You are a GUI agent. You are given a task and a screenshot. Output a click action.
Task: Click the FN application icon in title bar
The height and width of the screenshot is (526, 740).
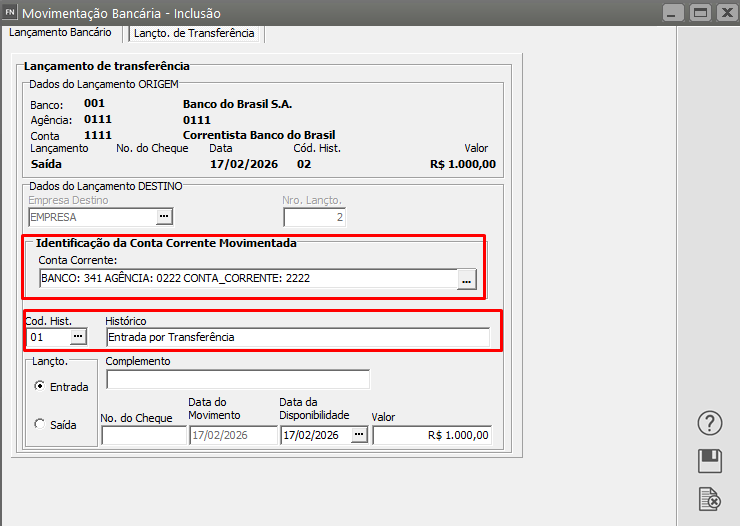(11, 12)
